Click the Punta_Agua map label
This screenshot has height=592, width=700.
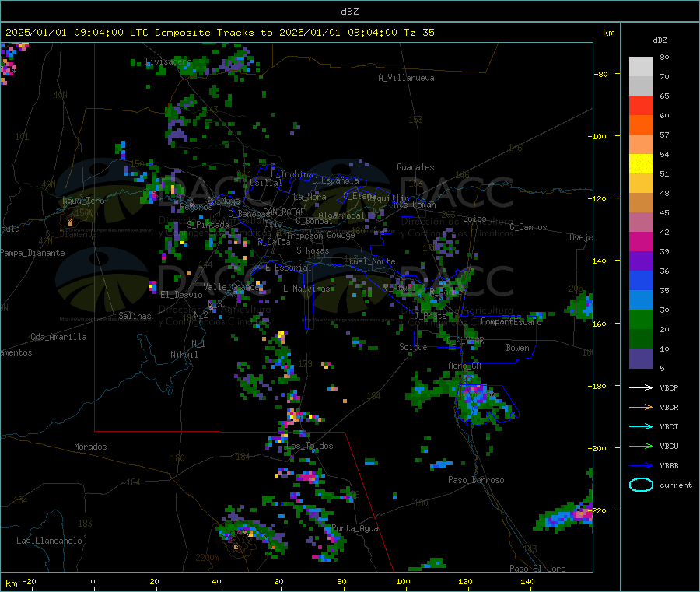355,528
